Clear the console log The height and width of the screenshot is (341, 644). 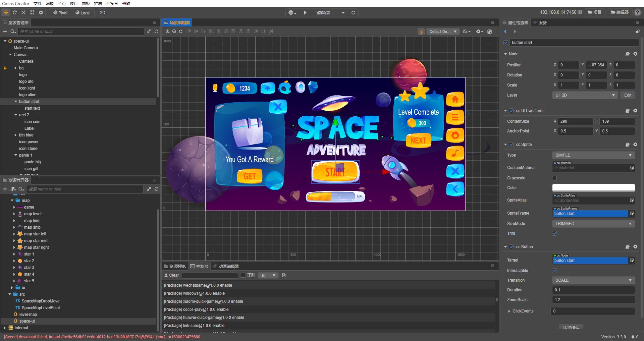[x=171, y=275]
